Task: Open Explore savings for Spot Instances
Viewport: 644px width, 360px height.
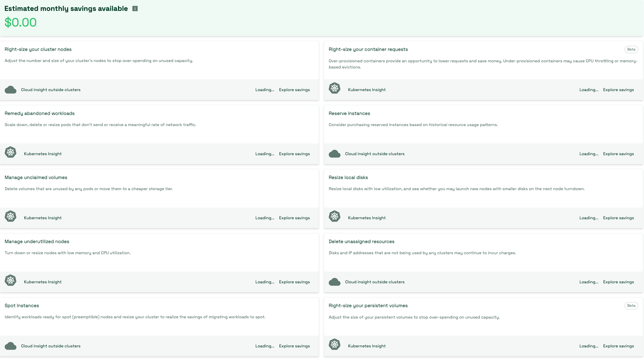Action: [294, 346]
